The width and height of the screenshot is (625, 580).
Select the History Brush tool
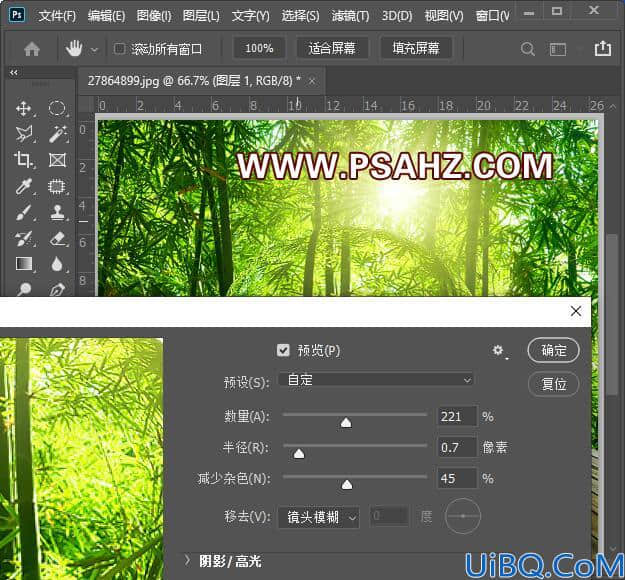[24, 238]
